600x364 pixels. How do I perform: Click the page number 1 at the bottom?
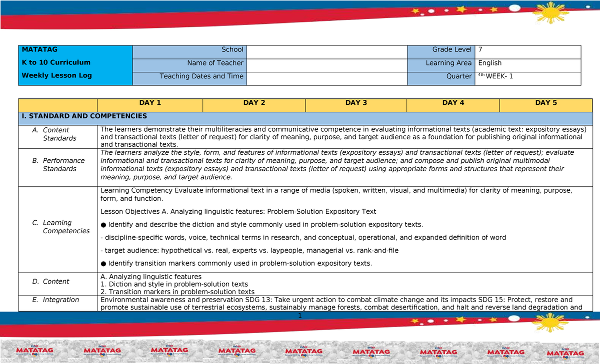(300, 316)
